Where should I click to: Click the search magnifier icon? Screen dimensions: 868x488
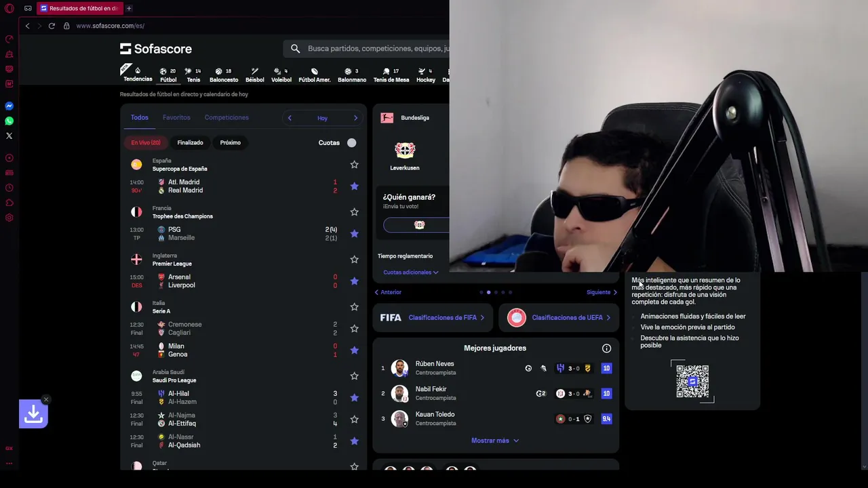point(295,49)
